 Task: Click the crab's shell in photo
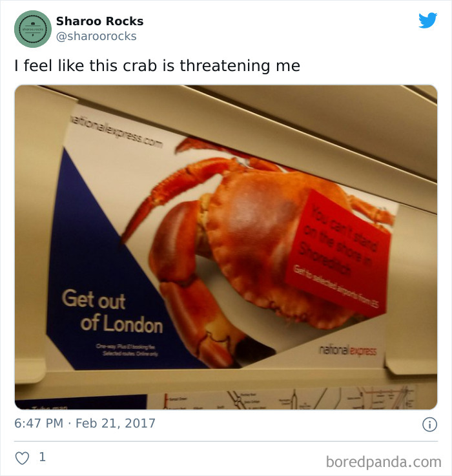point(273,243)
